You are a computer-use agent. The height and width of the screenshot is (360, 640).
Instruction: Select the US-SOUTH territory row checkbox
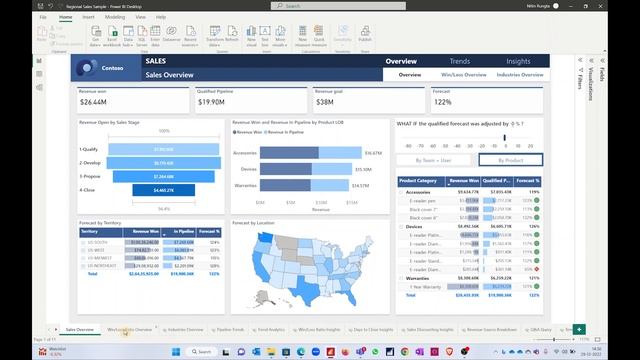[83, 242]
